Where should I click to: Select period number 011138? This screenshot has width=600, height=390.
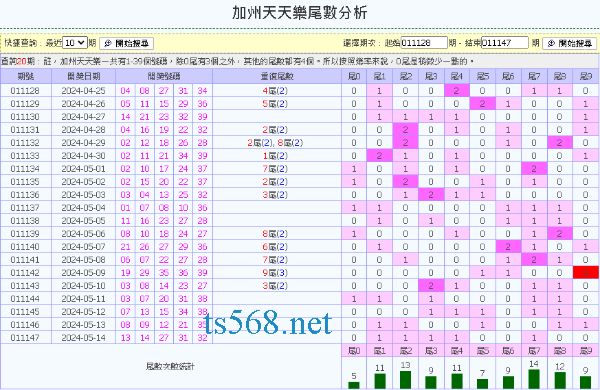tap(25, 221)
